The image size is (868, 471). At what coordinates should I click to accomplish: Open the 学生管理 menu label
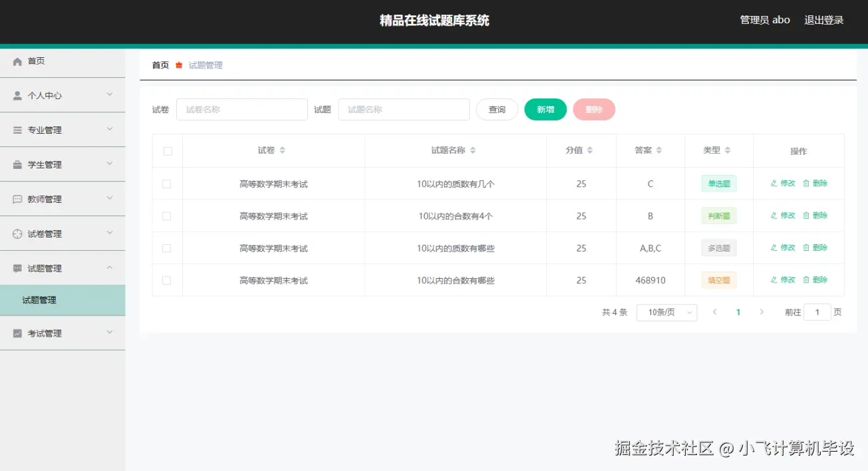pos(45,165)
